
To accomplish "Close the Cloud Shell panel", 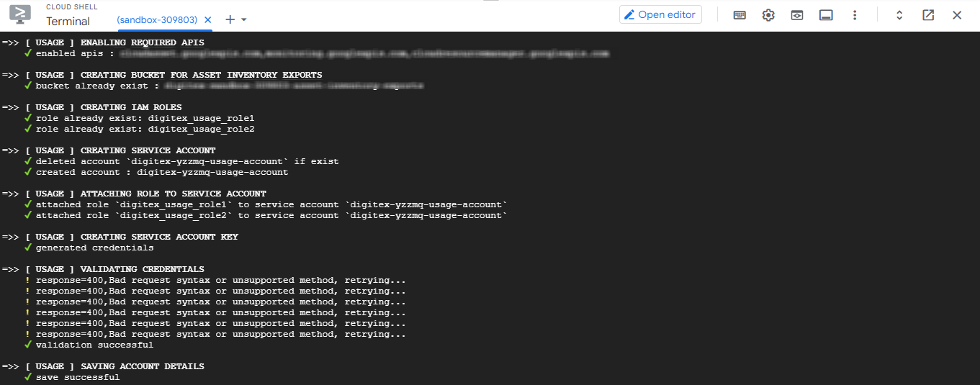I will pyautogui.click(x=957, y=15).
